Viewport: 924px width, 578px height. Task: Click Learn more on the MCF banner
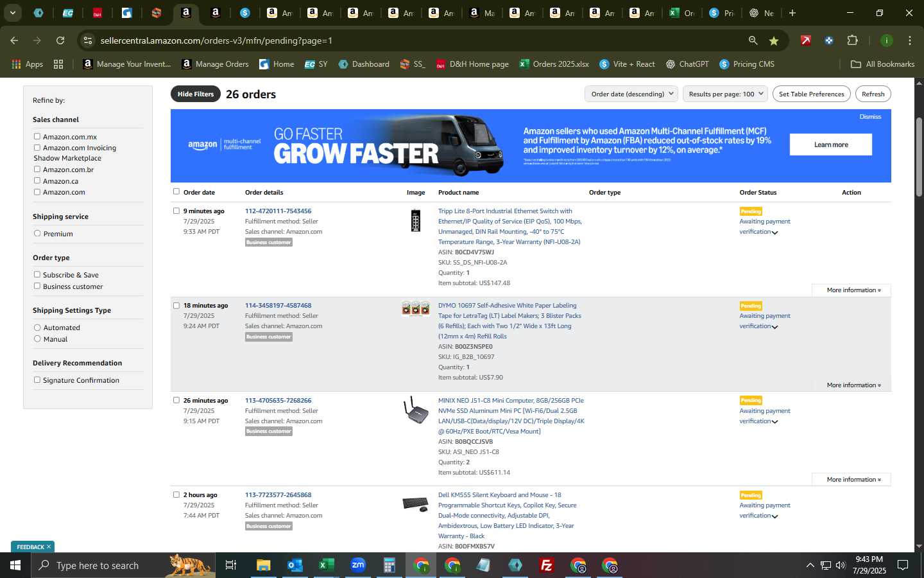click(x=831, y=144)
